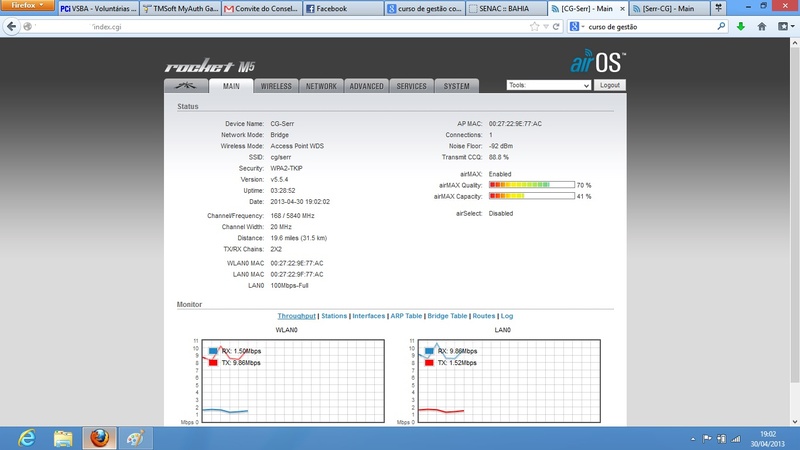Switch to Convite do Consel... Gmail tab

coord(262,9)
